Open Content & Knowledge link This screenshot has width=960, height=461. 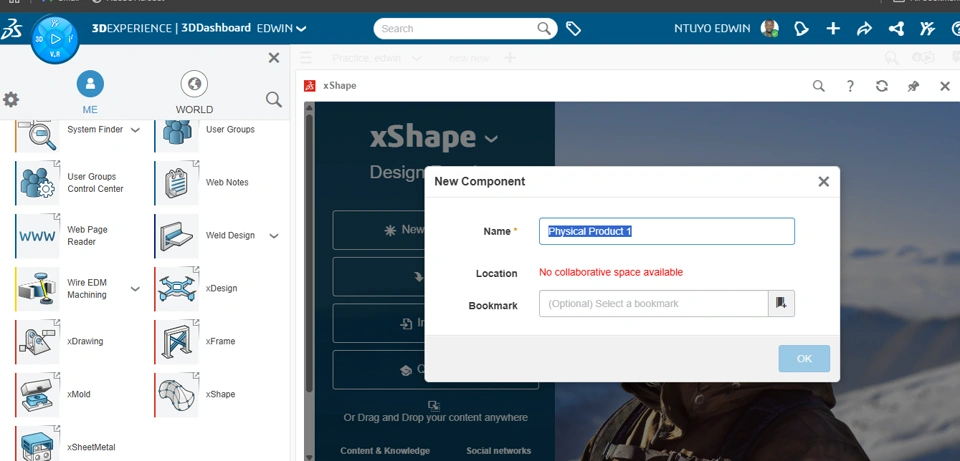click(x=385, y=451)
